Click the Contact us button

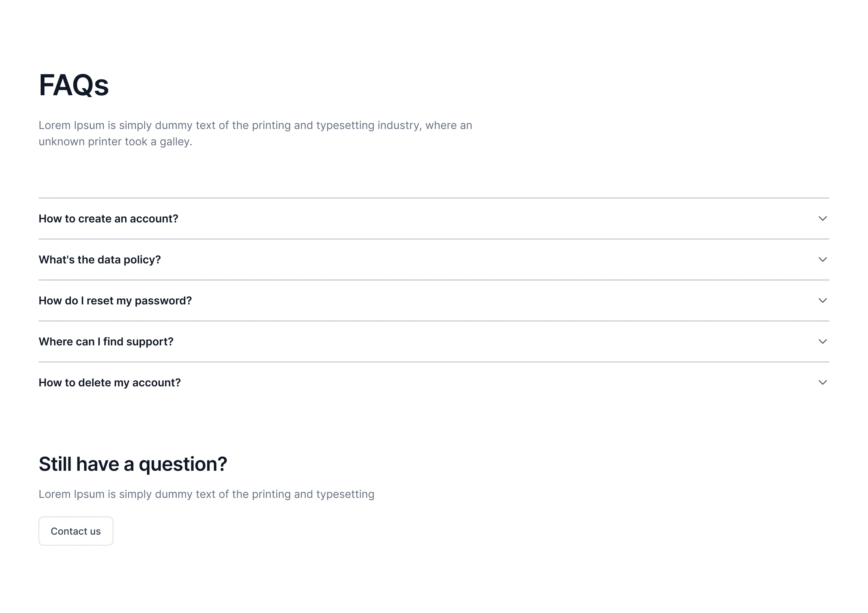(76, 531)
